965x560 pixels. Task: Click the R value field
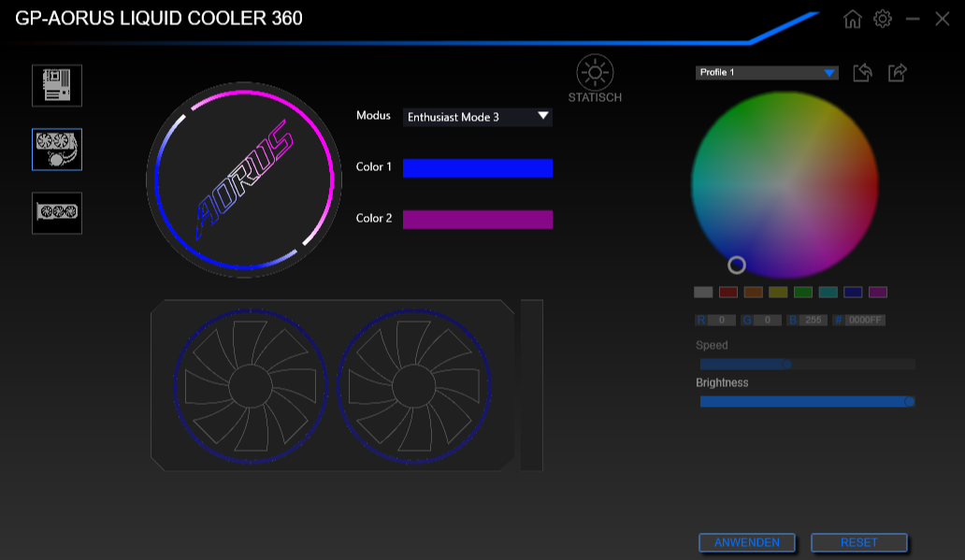pos(721,320)
